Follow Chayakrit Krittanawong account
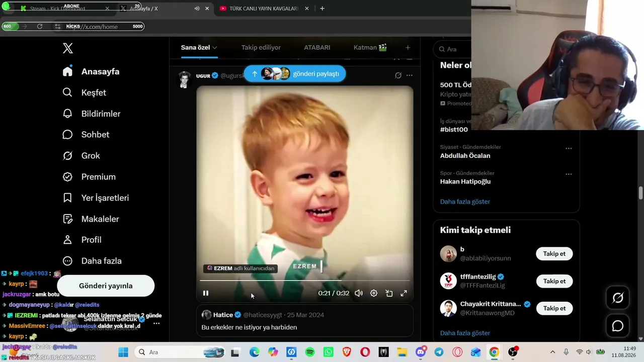 click(554, 308)
